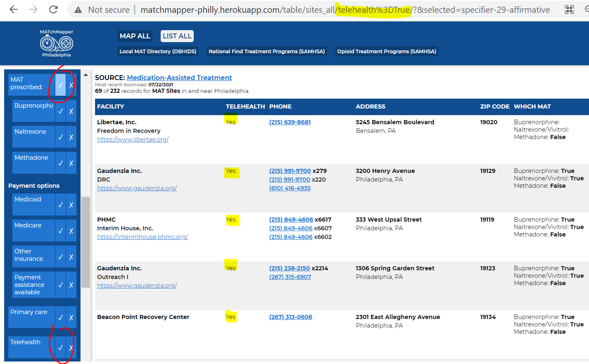The height and width of the screenshot is (364, 589).
Task: Toggle MAT prescribed affirmative checkmark
Action: click(x=60, y=85)
